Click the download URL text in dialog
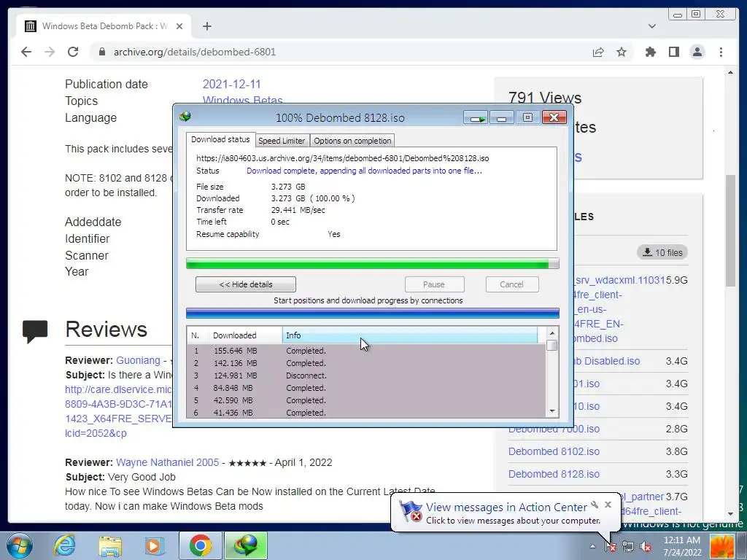 point(343,158)
